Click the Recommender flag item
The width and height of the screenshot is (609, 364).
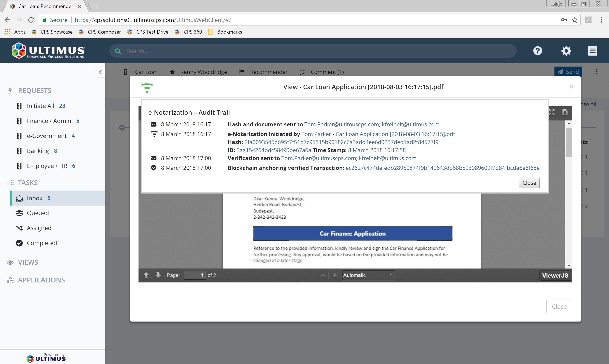264,72
